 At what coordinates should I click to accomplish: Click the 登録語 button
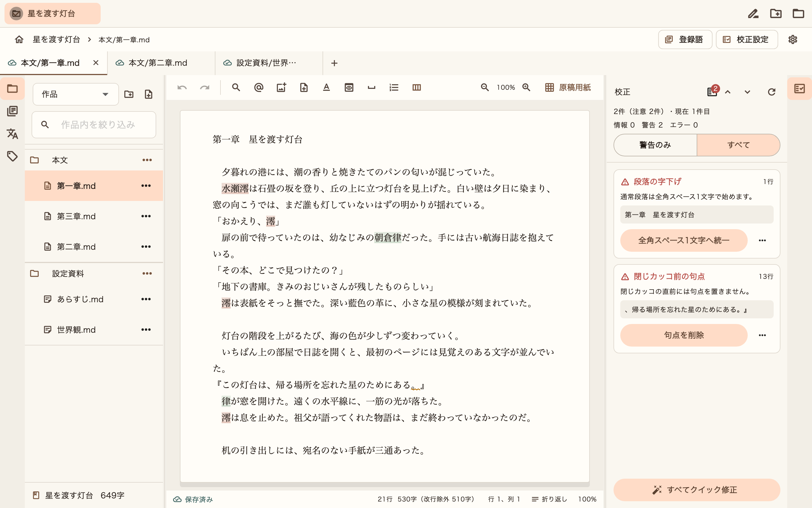click(x=685, y=40)
